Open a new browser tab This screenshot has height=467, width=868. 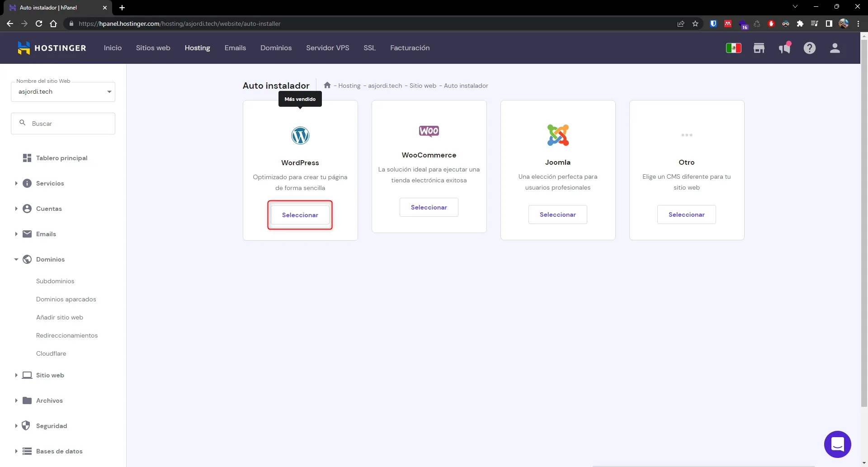122,8
